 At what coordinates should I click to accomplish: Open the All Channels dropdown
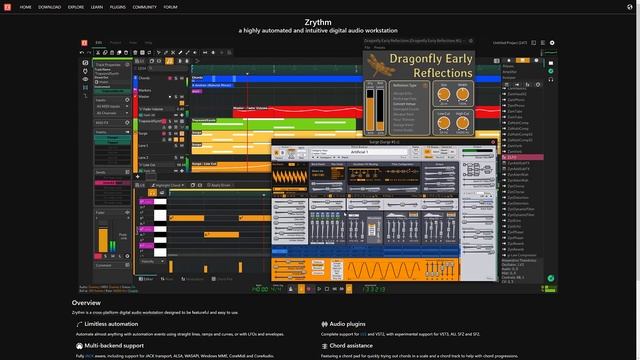point(112,113)
